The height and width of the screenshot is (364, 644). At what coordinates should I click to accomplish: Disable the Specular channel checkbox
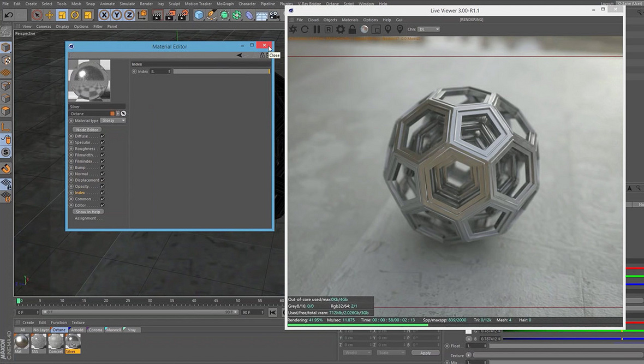point(102,142)
